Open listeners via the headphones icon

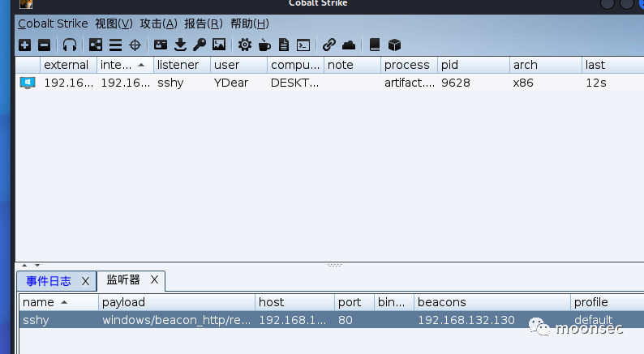[70, 45]
